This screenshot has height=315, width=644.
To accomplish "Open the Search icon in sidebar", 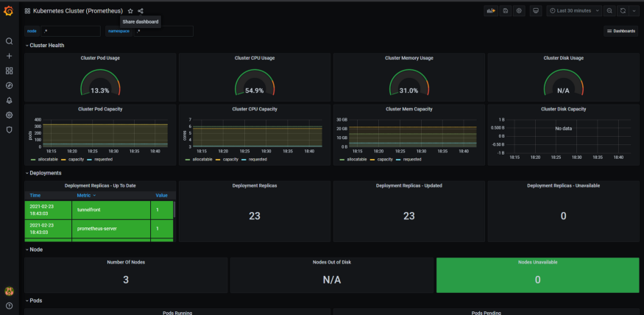I will pos(9,41).
